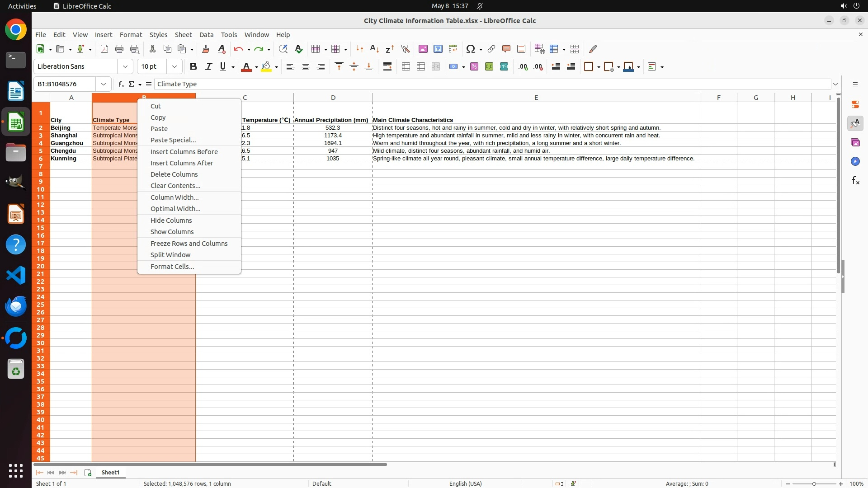
Task: Expand the Font Name dropdown
Action: pos(125,66)
